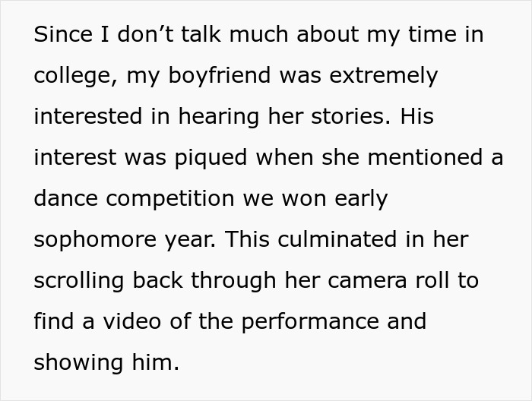Click the word "roll" after camera

coord(429,281)
